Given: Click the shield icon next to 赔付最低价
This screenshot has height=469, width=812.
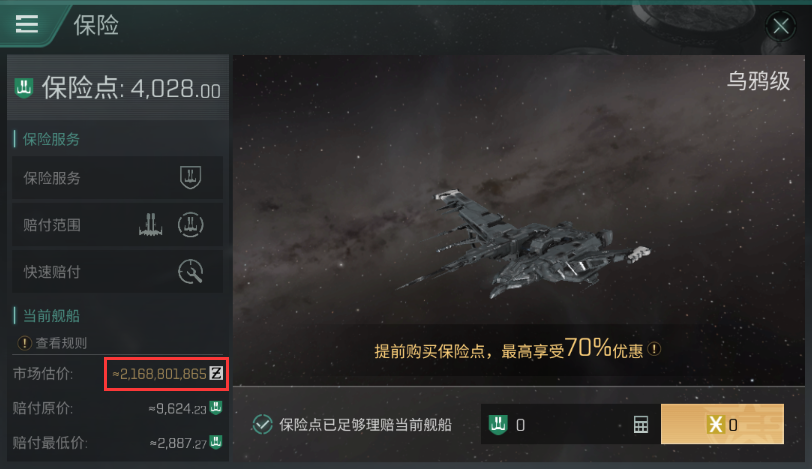Looking at the screenshot, I should tap(216, 442).
